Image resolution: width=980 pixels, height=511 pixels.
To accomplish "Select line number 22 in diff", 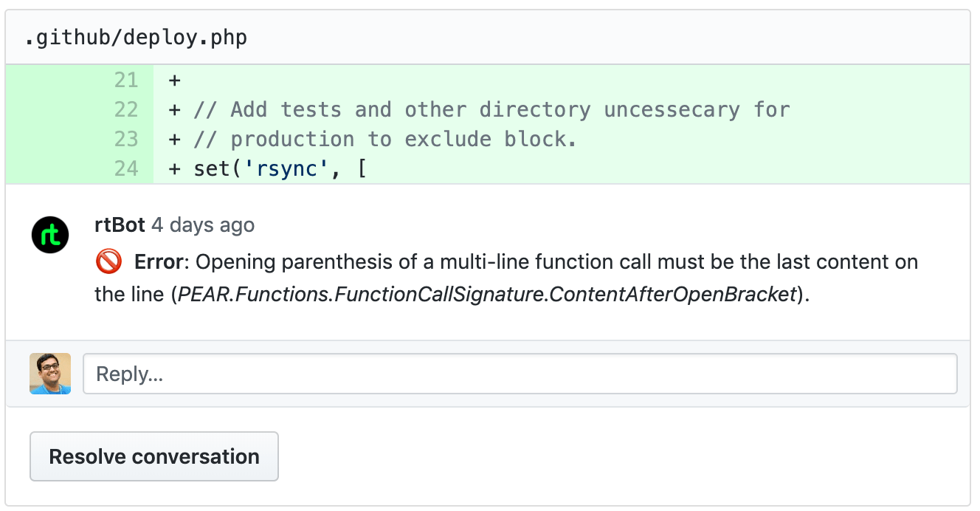I will (x=126, y=109).
